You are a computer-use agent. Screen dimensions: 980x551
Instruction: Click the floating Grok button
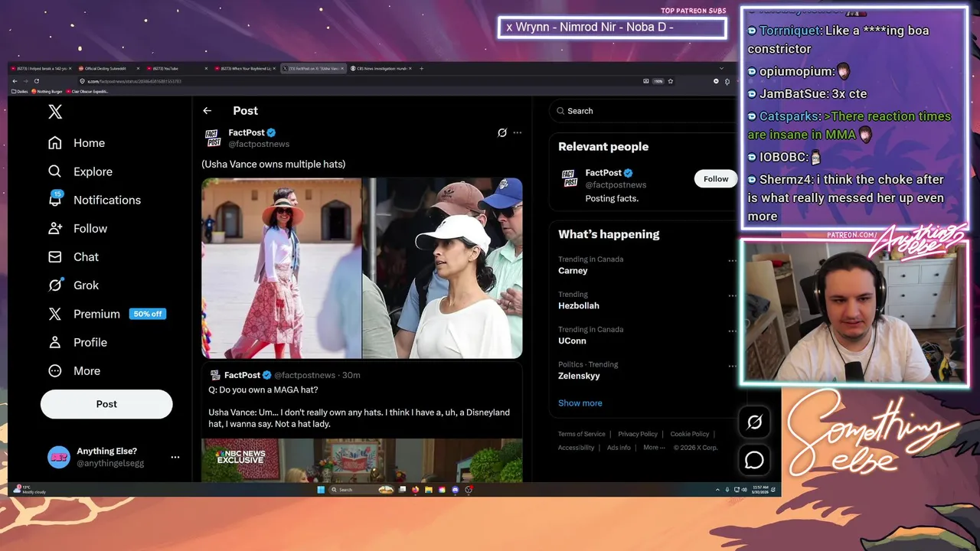click(754, 422)
